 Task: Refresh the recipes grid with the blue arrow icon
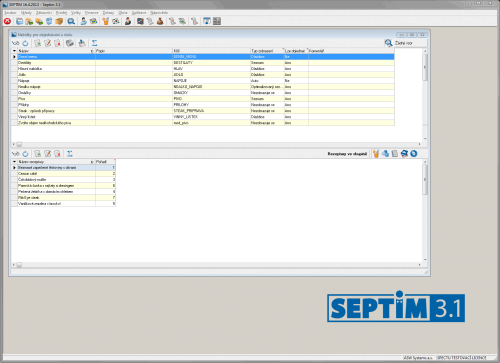[x=26, y=154]
